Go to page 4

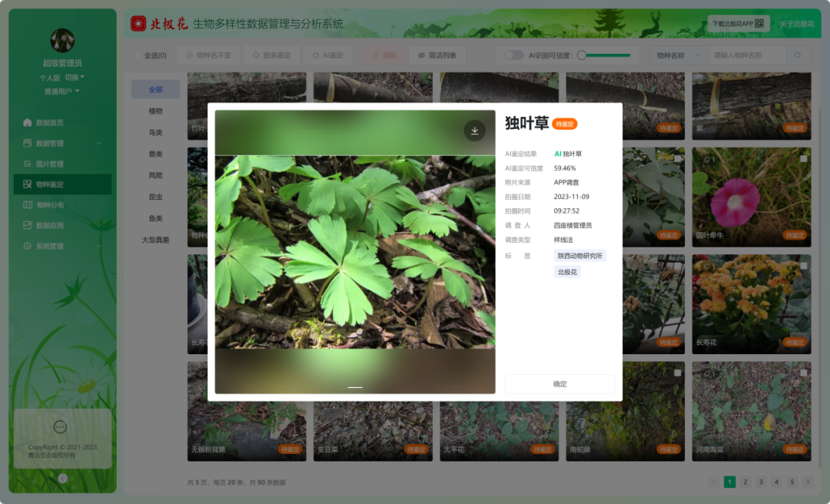(x=776, y=482)
